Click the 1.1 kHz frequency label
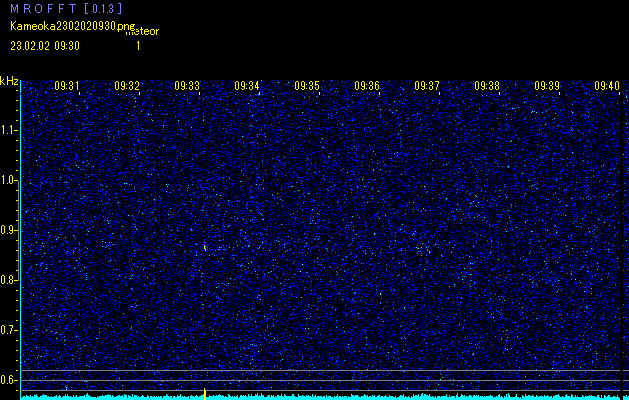The height and width of the screenshot is (400, 629). pos(9,130)
